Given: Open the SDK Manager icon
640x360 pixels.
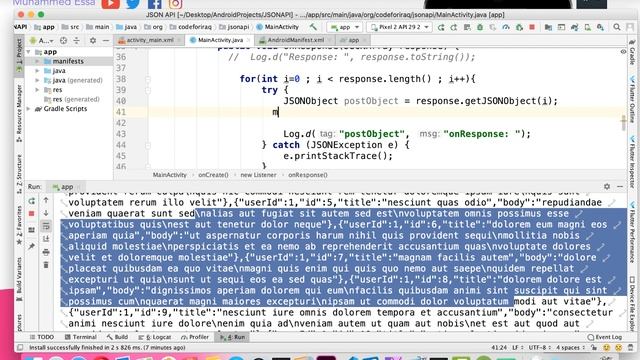Looking at the screenshot, I should tap(600, 27).
